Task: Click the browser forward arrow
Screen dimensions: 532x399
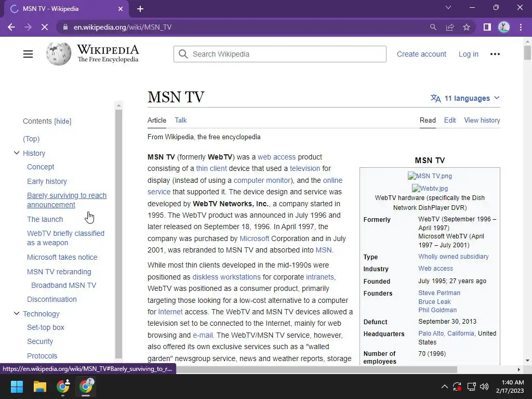Action: coord(28,27)
